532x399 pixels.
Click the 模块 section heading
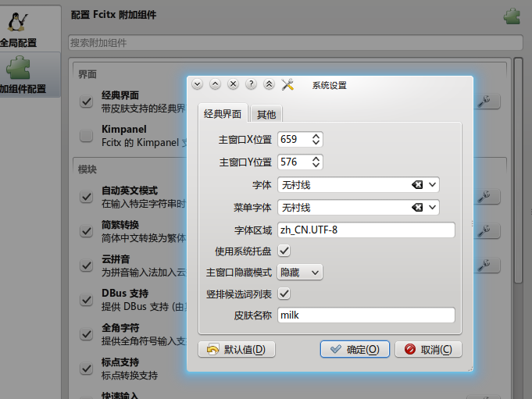coord(87,169)
